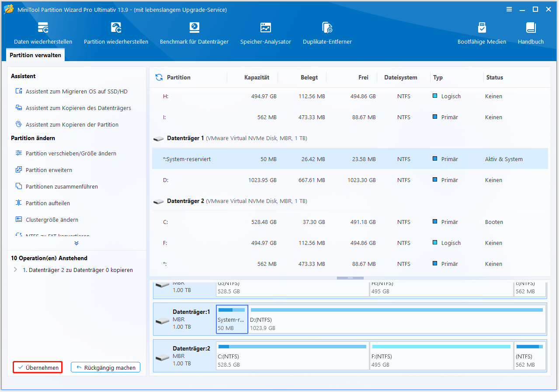559x392 pixels.
Task: Sort by Typ column header
Action: 438,77
